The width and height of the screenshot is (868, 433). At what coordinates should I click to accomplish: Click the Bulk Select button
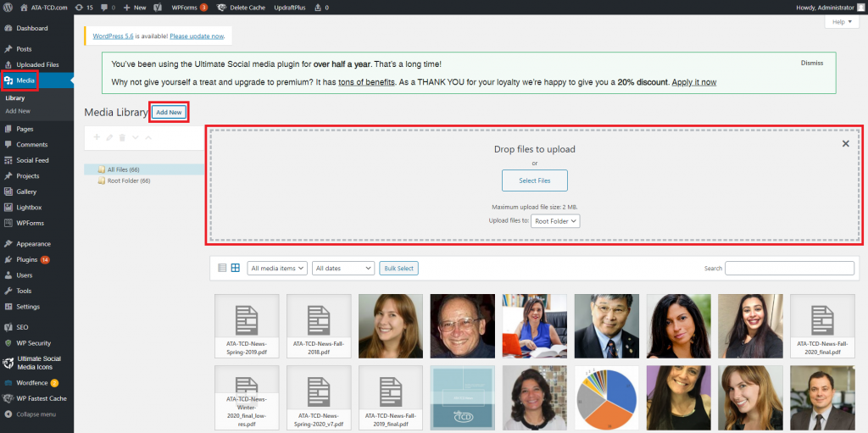(398, 268)
